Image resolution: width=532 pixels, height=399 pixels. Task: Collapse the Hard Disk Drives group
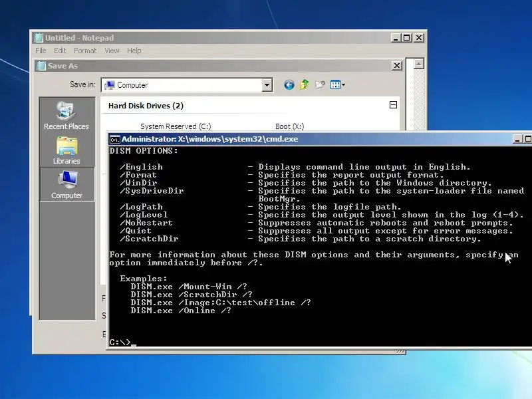point(393,105)
